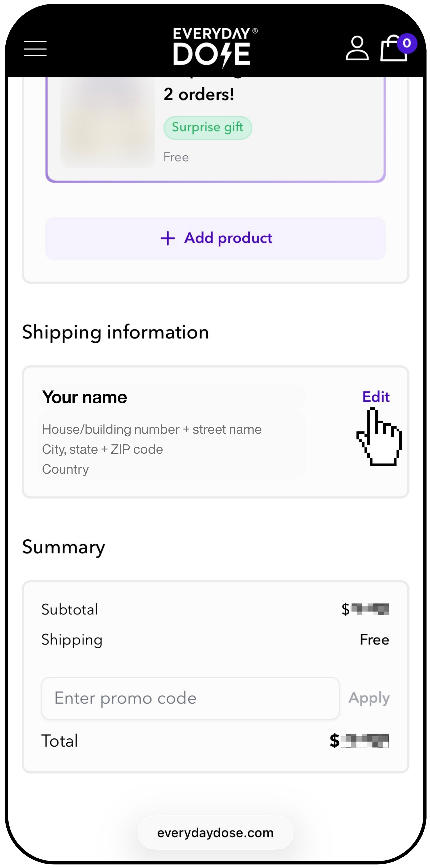Click the green Surprise gift badge
The height and width of the screenshot is (868, 430).
click(207, 128)
